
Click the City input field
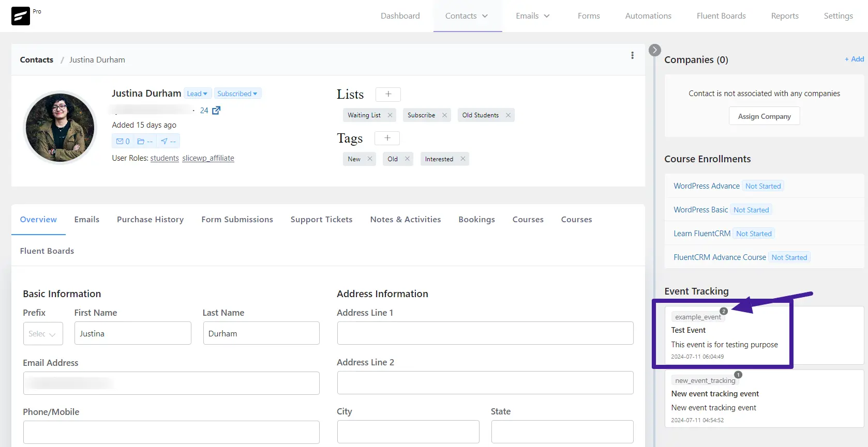[408, 431]
